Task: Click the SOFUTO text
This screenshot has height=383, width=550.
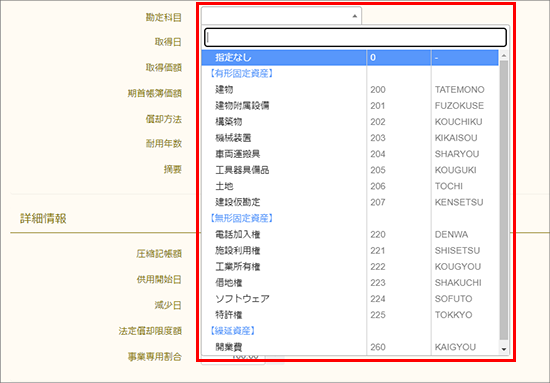Action: [454, 299]
